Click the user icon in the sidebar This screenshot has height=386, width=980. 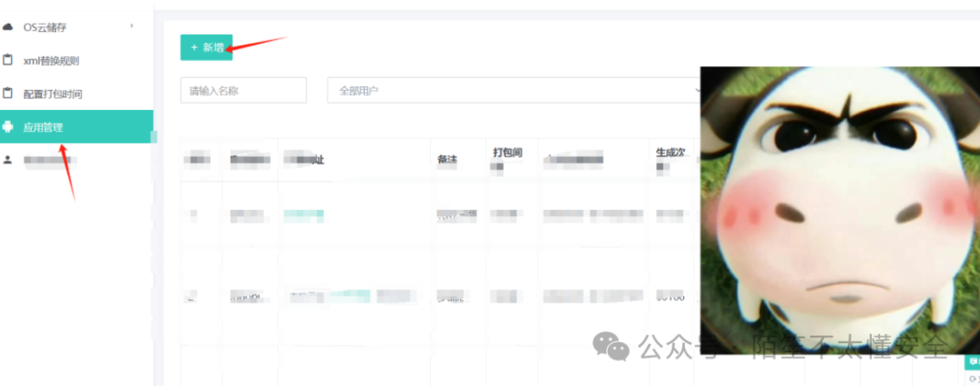(x=7, y=160)
